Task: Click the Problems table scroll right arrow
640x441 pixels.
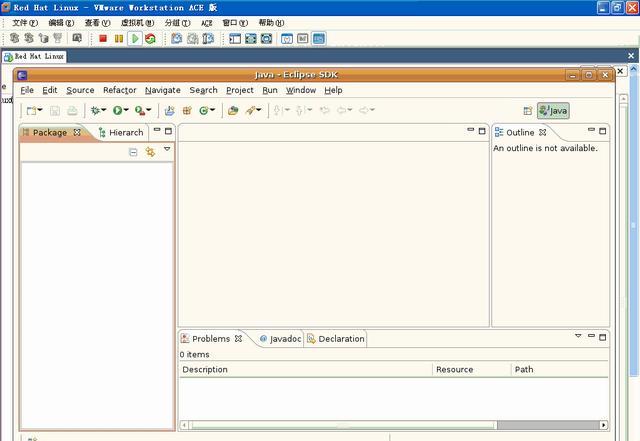Action: click(604, 425)
